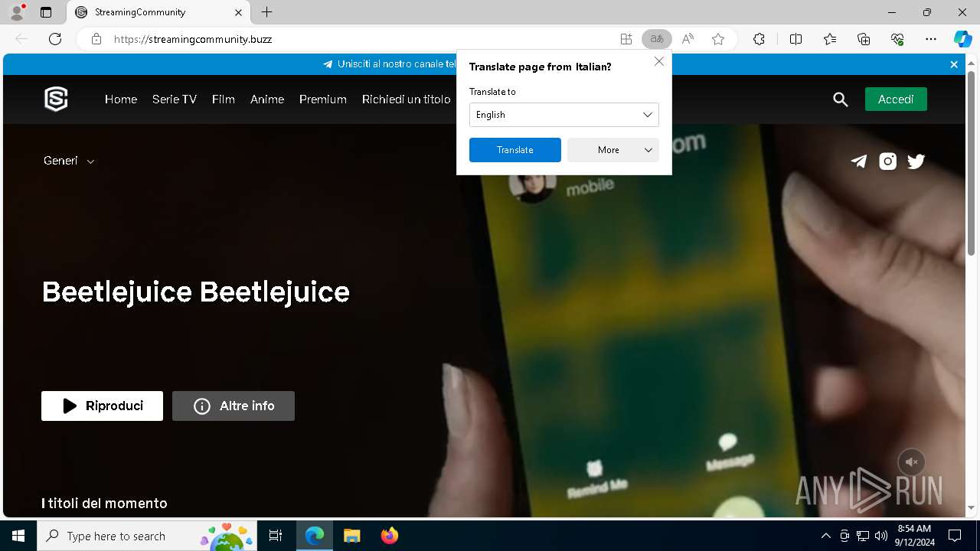Open the Serie TV menu item
The height and width of the screenshot is (551, 980).
[175, 99]
